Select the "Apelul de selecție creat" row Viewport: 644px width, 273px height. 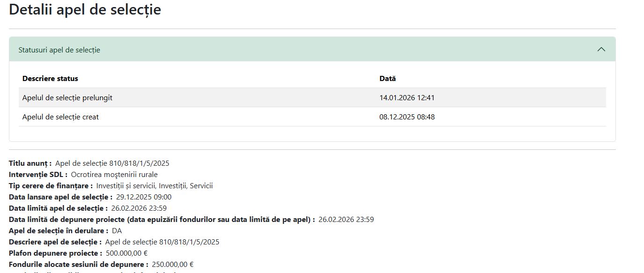coord(60,117)
